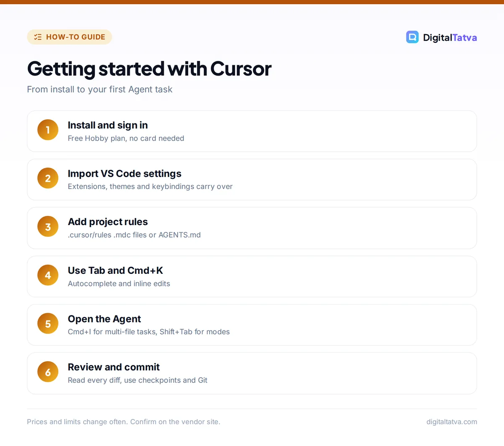The width and height of the screenshot is (504, 446).
Task: Click Cmd+I for multi-file tasks description
Action: coord(149,332)
